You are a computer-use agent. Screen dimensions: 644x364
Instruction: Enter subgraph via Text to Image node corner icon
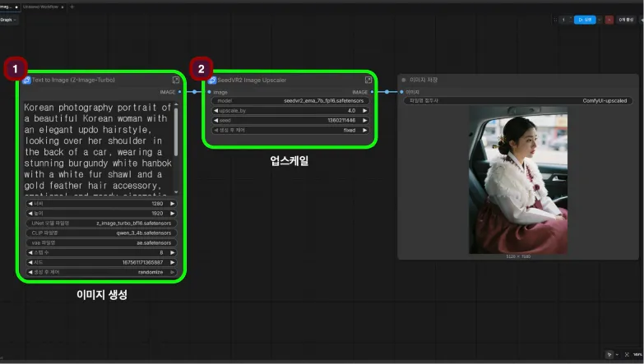click(176, 80)
